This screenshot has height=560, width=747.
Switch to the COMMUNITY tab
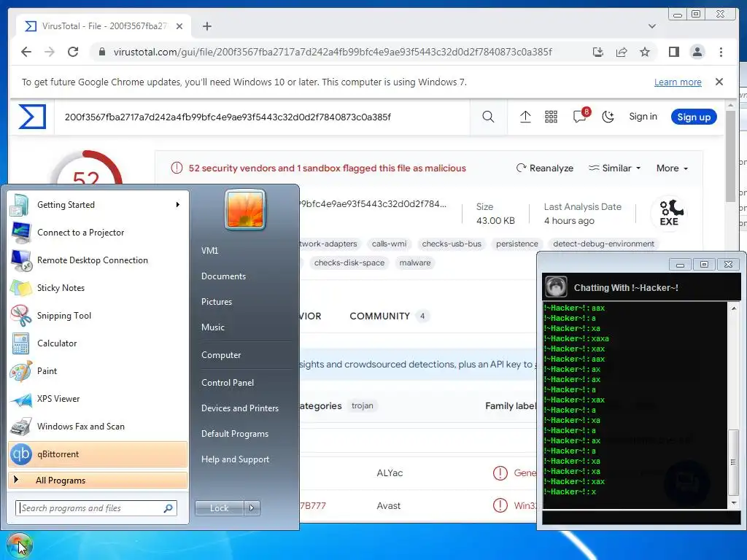pyautogui.click(x=390, y=316)
